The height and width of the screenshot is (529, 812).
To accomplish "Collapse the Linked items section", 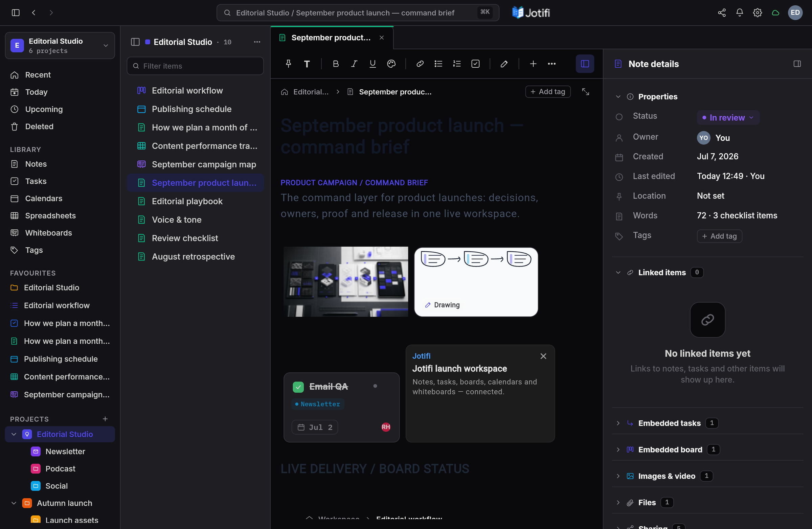I will click(618, 273).
